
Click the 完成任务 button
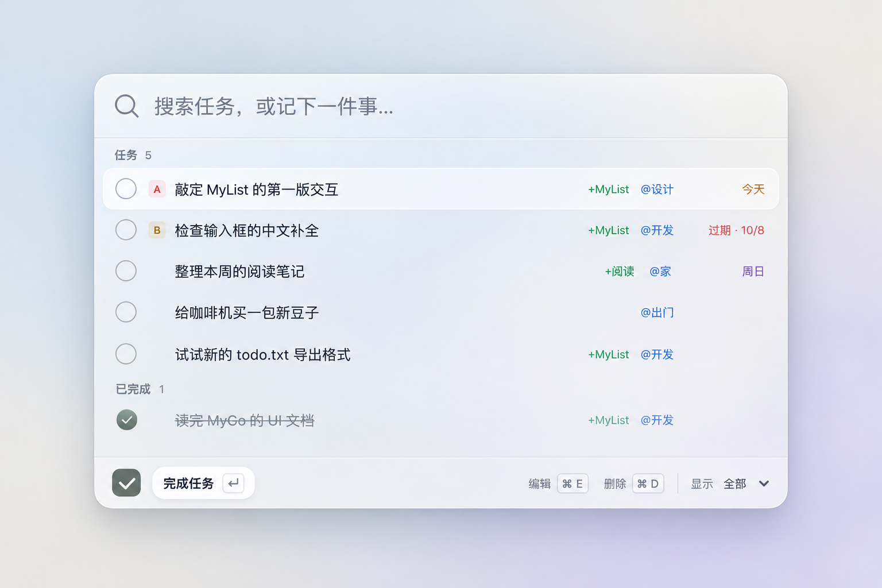pyautogui.click(x=203, y=483)
